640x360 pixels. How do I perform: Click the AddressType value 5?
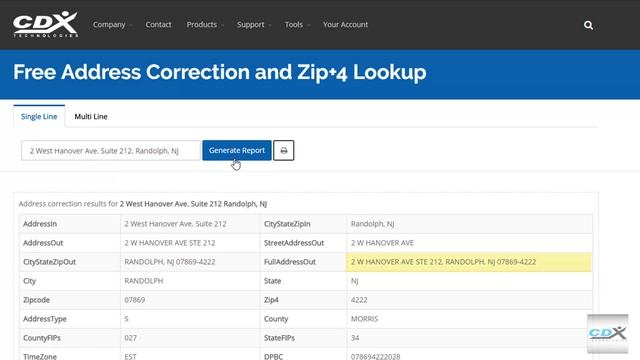pyautogui.click(x=127, y=319)
